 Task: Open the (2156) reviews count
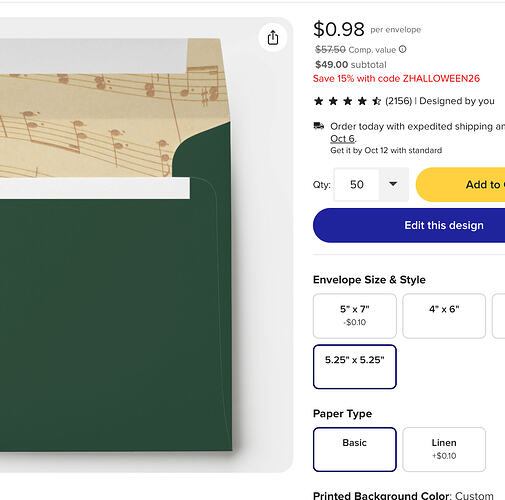click(399, 101)
